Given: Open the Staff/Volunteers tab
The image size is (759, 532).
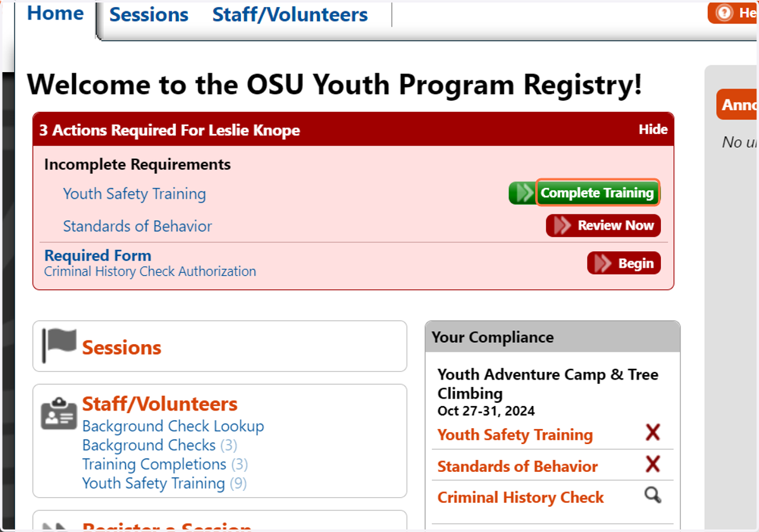Looking at the screenshot, I should [290, 15].
